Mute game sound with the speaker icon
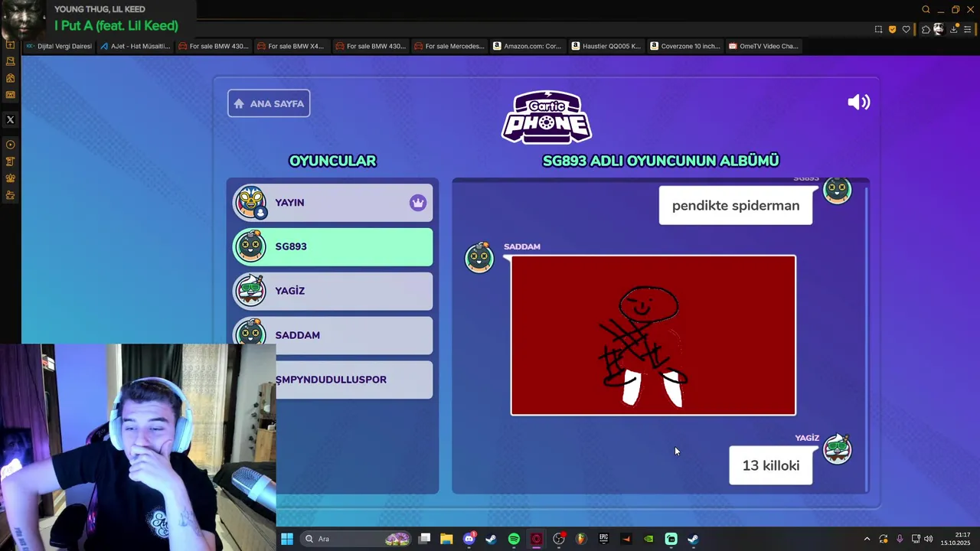 pos(859,103)
